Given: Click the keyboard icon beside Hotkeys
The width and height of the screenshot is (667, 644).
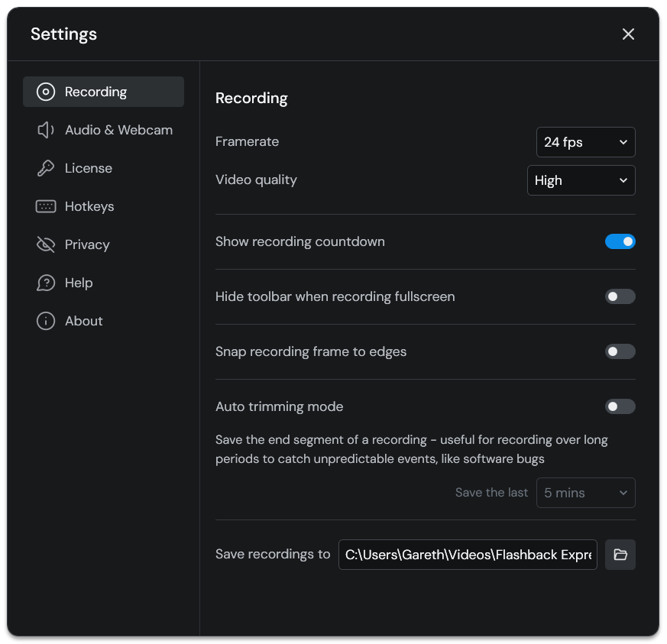Looking at the screenshot, I should (46, 206).
